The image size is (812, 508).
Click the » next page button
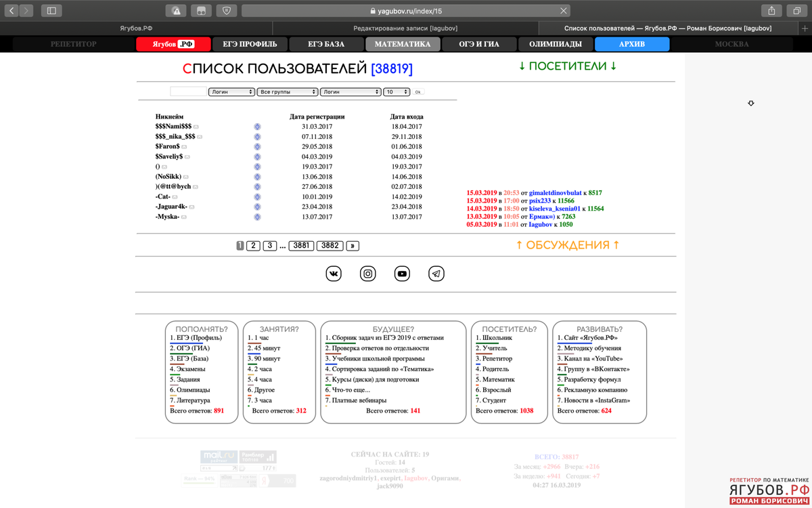pos(353,246)
